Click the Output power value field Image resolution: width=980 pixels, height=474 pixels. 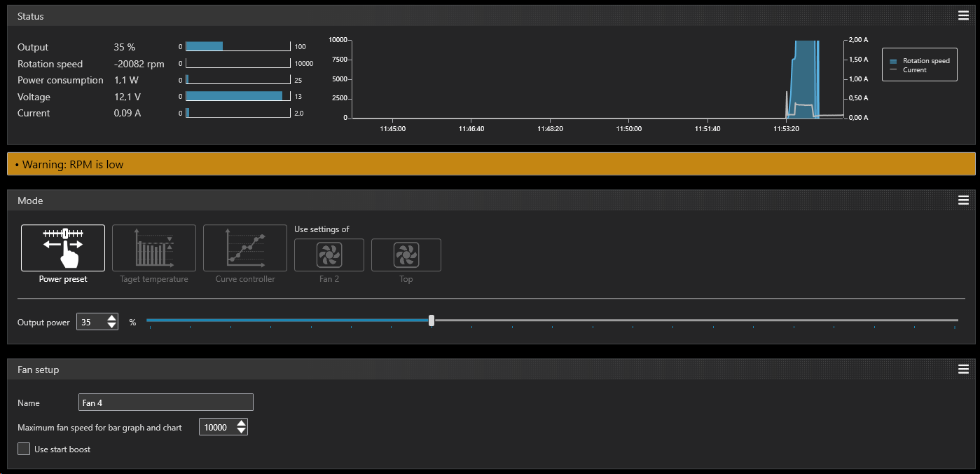(x=90, y=323)
